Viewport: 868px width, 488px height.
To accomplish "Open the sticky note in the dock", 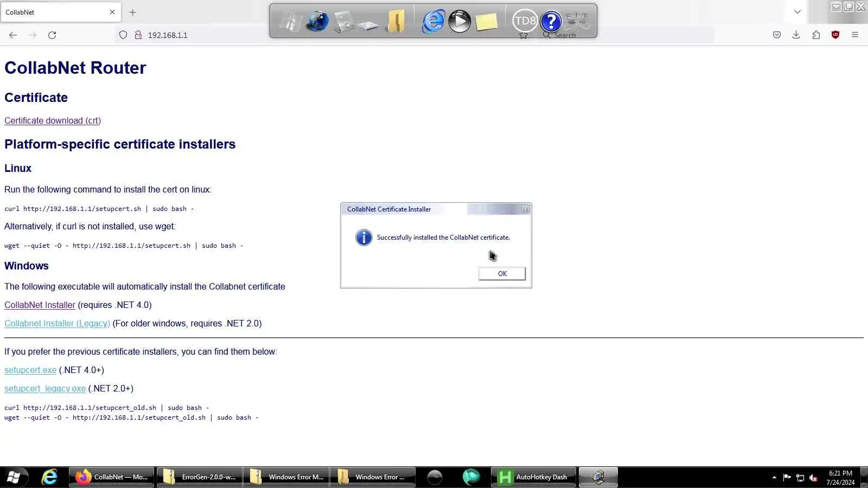I will tap(487, 22).
